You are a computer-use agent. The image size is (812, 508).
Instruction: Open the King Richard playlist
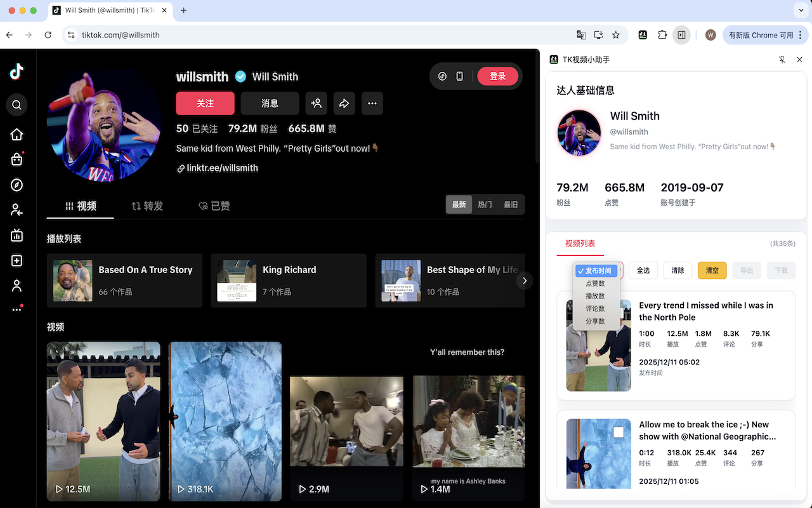289,281
